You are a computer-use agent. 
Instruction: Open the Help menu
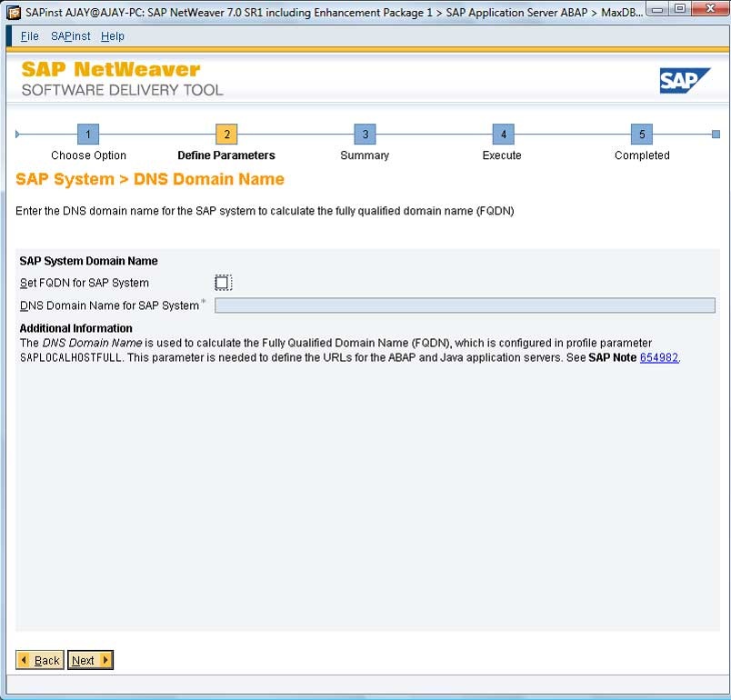(113, 36)
